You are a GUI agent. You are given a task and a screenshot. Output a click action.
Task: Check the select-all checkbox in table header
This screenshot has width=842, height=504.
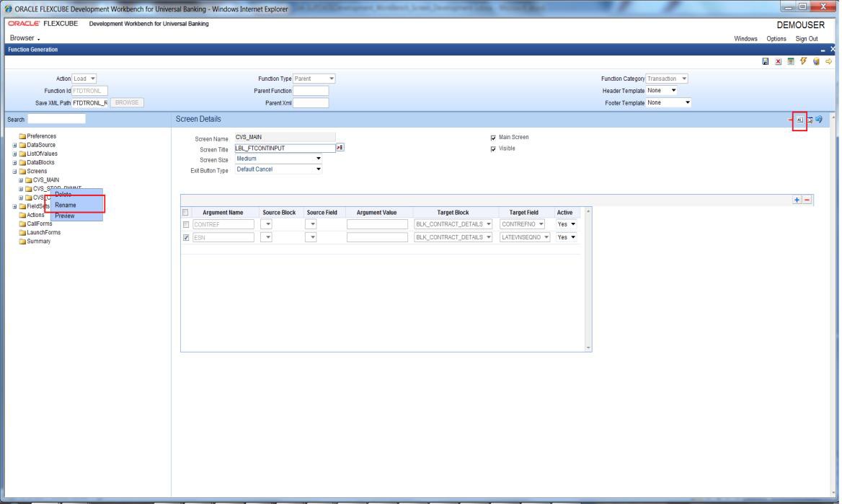(186, 213)
